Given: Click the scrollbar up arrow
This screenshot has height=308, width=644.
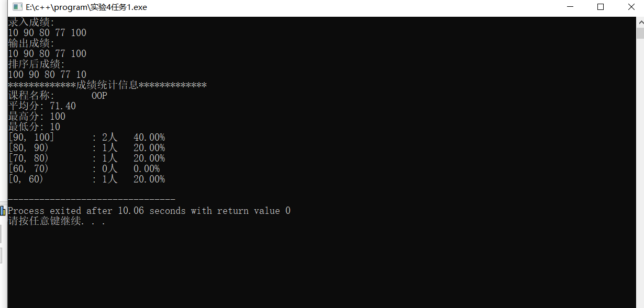Looking at the screenshot, I should coord(640,22).
